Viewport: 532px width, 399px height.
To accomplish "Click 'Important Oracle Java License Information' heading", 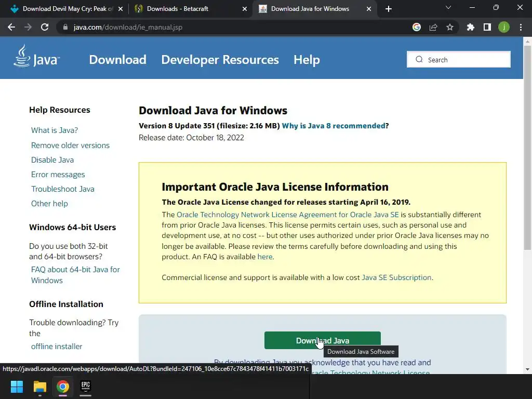I will coord(275,187).
